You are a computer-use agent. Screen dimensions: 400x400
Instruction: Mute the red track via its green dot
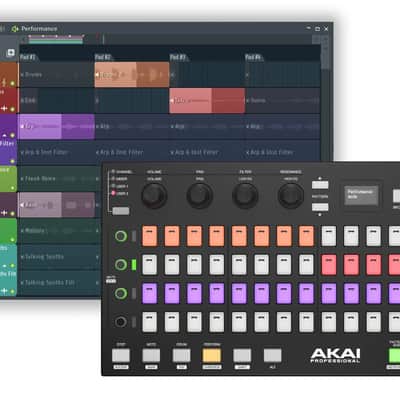[x=12, y=109]
